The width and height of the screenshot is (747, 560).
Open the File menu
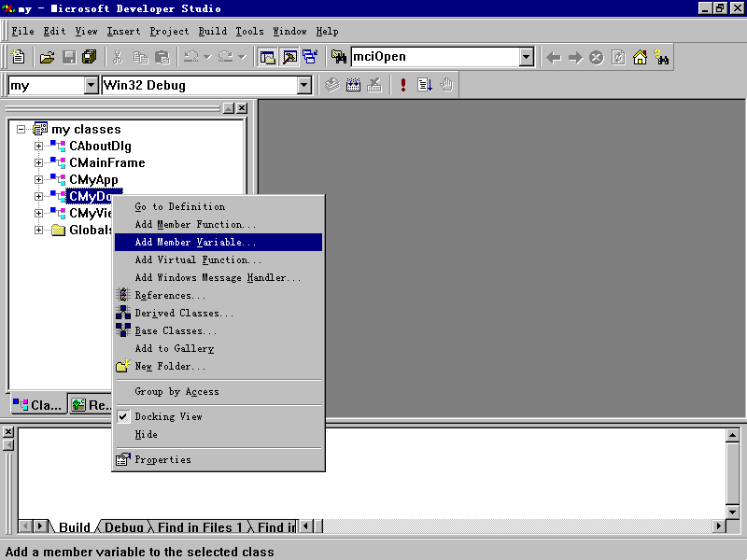click(x=22, y=32)
